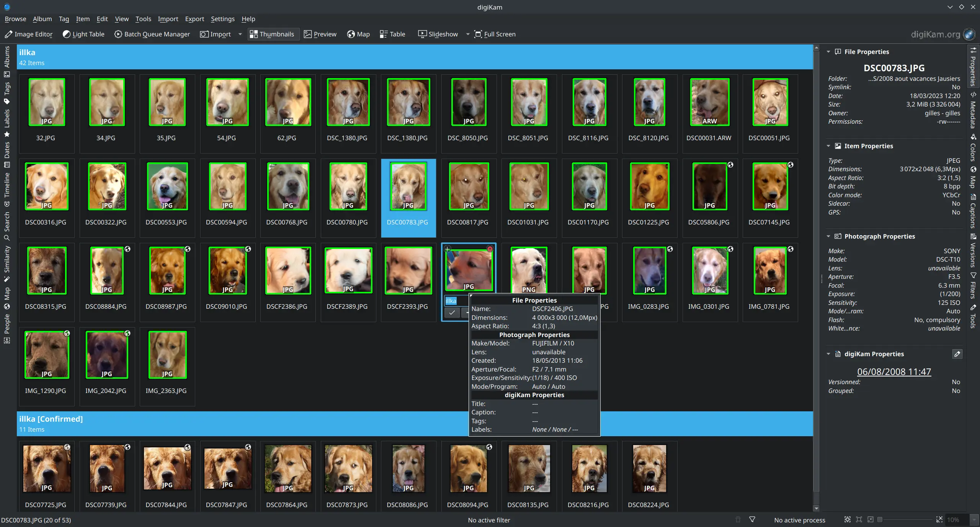Switch to the Table view tab
This screenshot has height=527, width=980.
click(392, 34)
